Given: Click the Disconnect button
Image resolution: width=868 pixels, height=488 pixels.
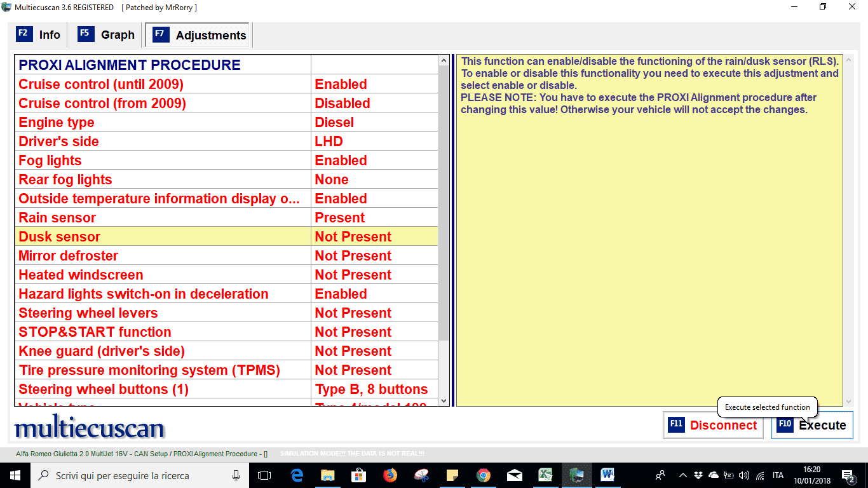Looking at the screenshot, I should (712, 425).
